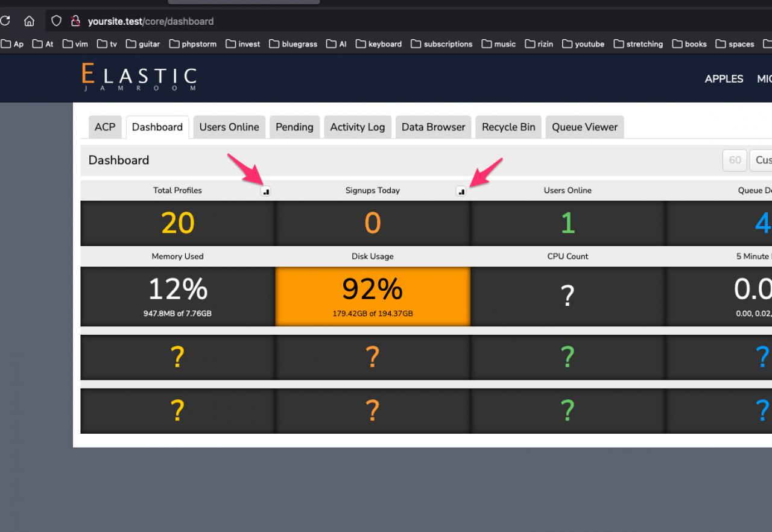Open the bluegrass bookmark folder
The image size is (772, 532).
pyautogui.click(x=293, y=44)
